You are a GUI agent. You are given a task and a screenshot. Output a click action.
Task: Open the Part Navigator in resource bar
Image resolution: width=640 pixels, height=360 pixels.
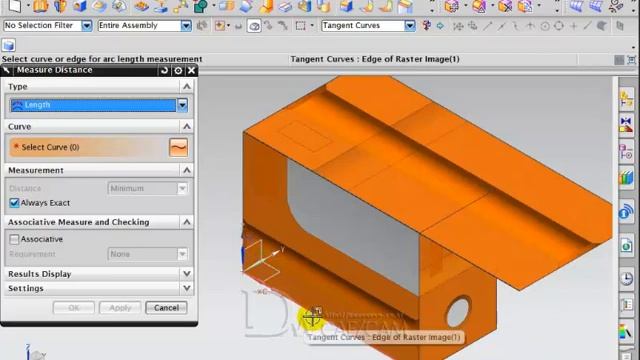pyautogui.click(x=626, y=151)
